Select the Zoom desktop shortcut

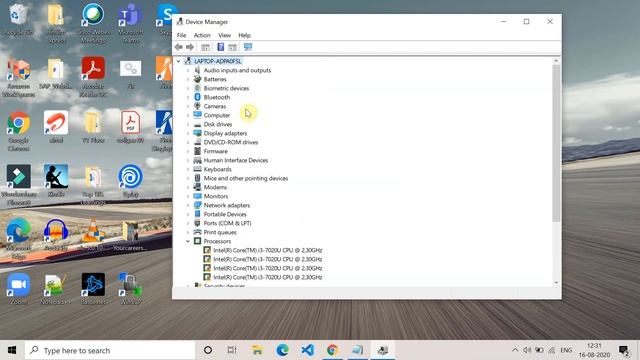point(18,289)
